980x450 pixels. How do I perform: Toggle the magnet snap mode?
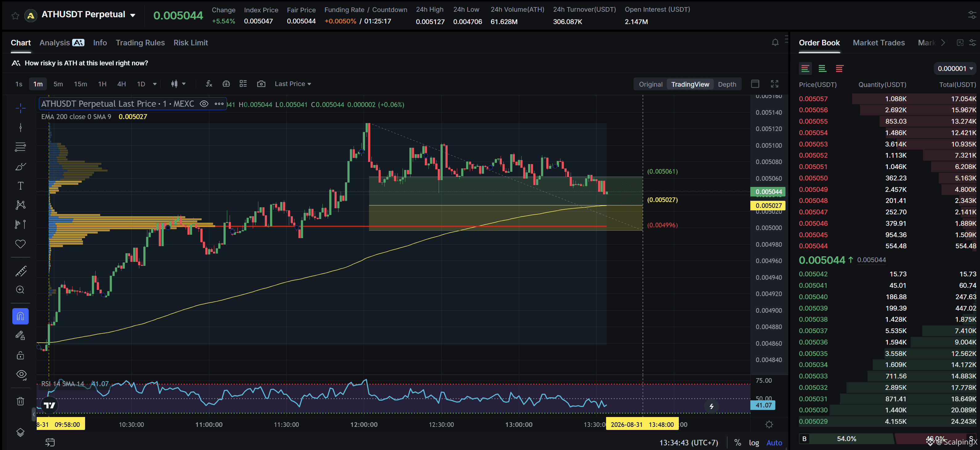click(x=21, y=316)
